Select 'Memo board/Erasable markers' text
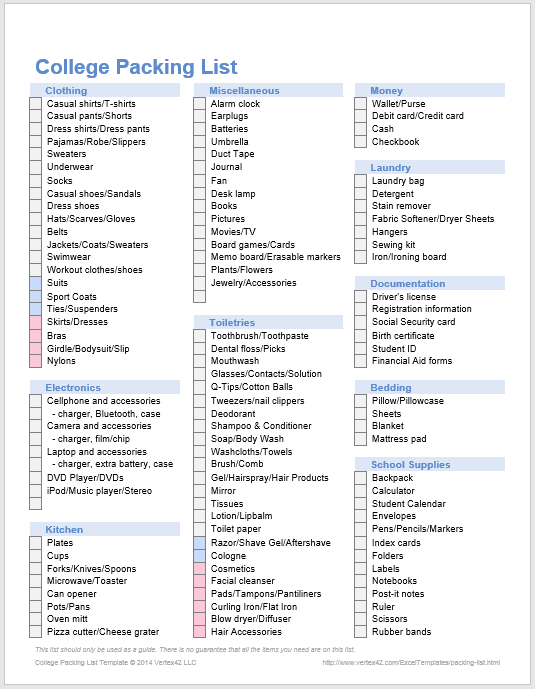 point(276,257)
